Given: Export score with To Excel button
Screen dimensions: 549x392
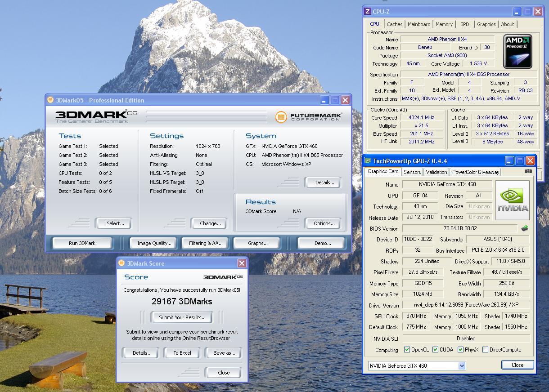Looking at the screenshot, I should click(x=182, y=353).
